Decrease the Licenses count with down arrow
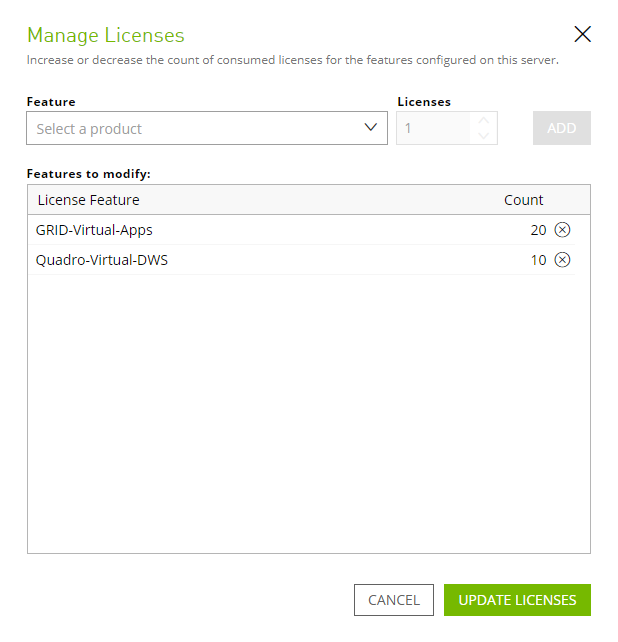 [x=484, y=136]
